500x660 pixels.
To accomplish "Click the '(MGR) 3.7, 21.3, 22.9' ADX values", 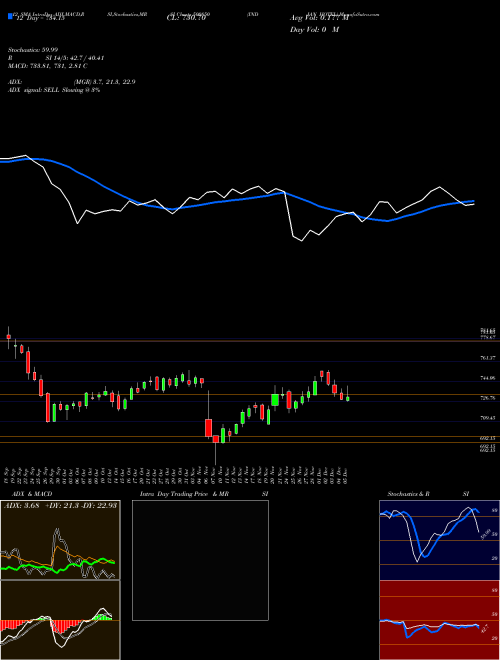I will pos(104,82).
